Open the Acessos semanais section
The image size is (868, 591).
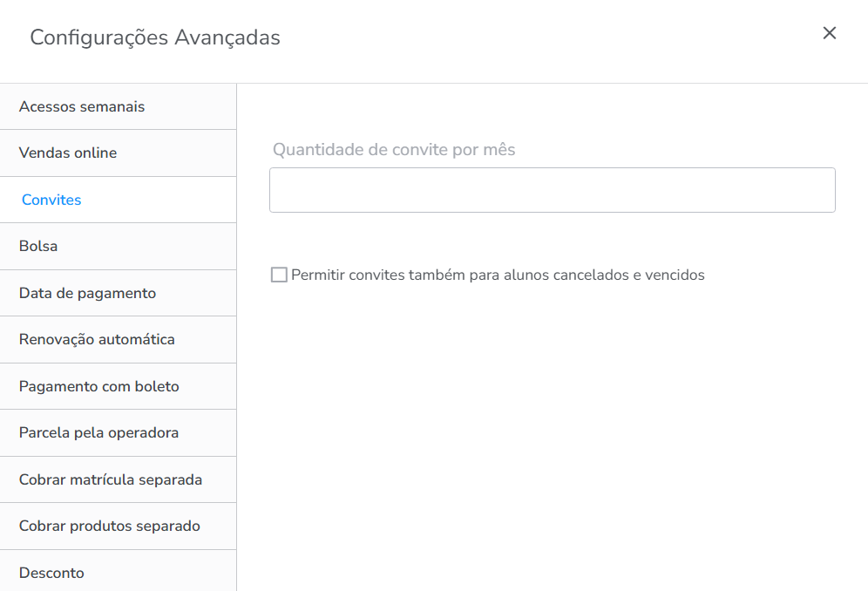click(x=82, y=106)
